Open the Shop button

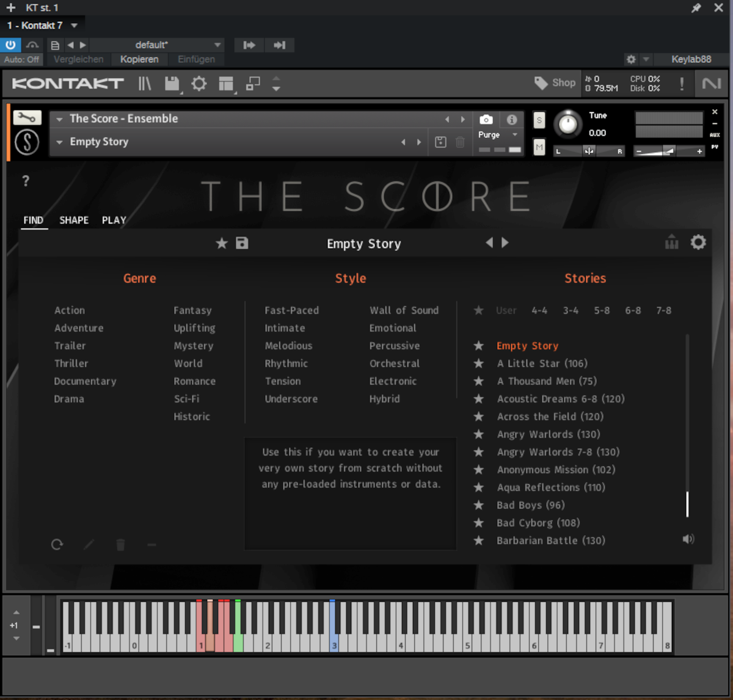point(555,82)
